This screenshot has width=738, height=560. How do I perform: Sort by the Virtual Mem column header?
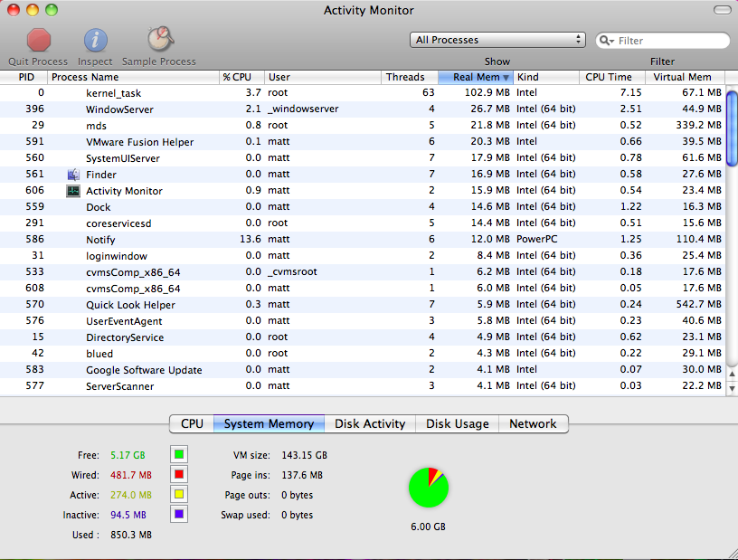pyautogui.click(x=685, y=77)
